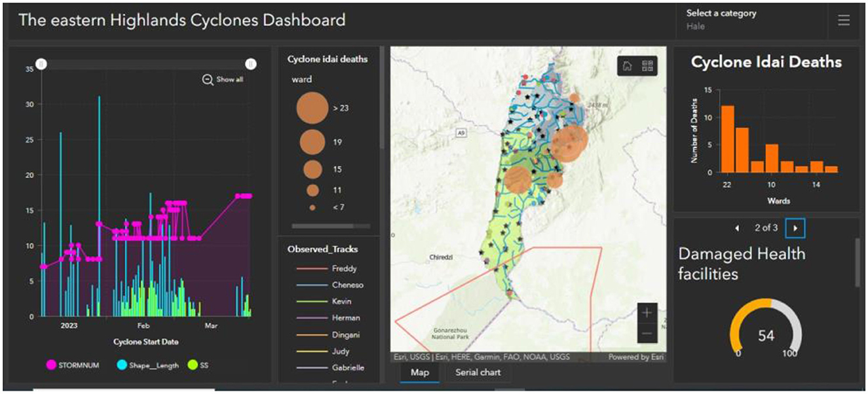Screen dimensions: 868x394
Task: Toggle Shape__Length series in chart legend
Action: tap(147, 365)
